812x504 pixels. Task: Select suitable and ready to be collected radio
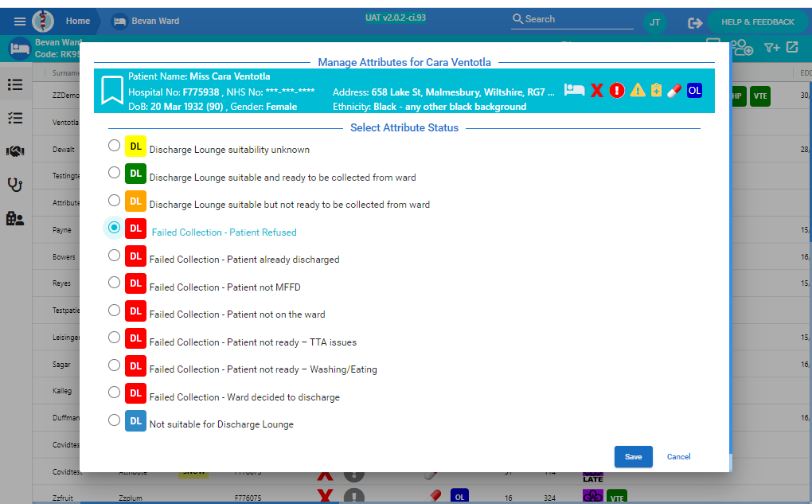click(x=114, y=173)
